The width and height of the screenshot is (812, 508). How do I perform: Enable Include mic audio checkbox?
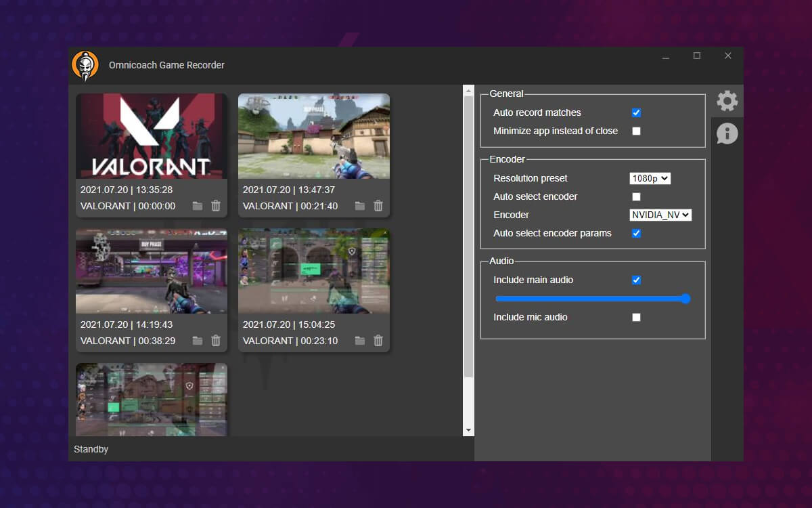[x=636, y=317]
